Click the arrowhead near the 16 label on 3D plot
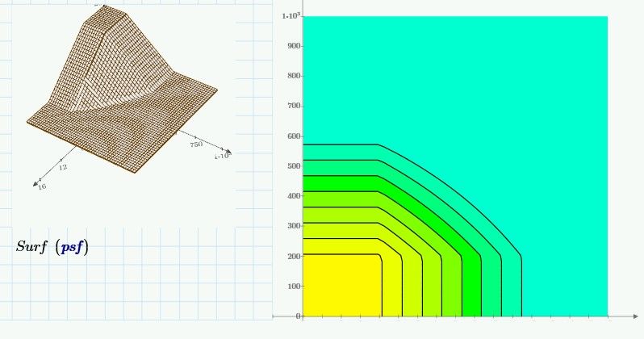This screenshot has height=339, width=644. tap(36, 184)
